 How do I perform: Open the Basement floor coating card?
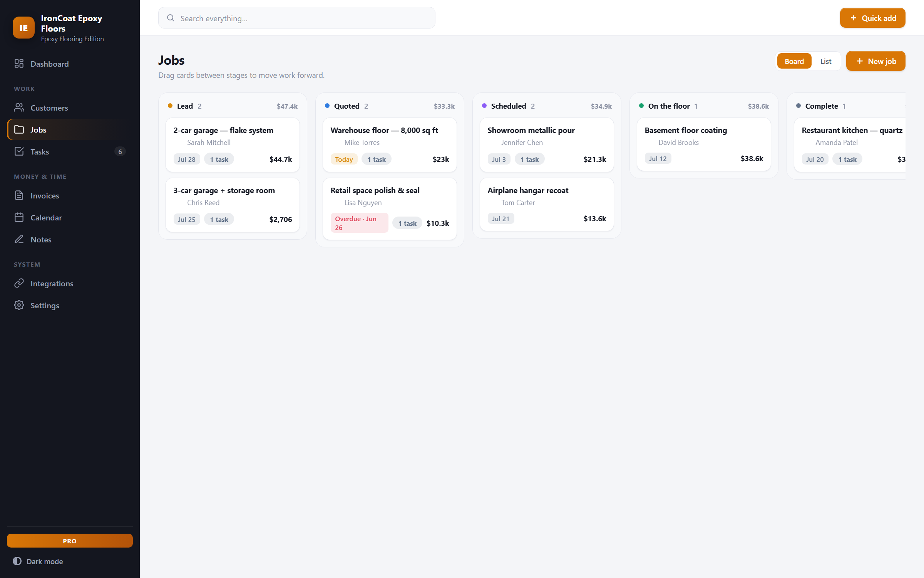[704, 144]
